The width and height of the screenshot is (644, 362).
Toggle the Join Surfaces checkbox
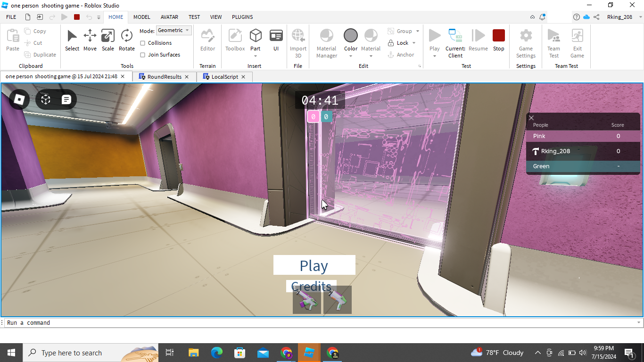[143, 55]
